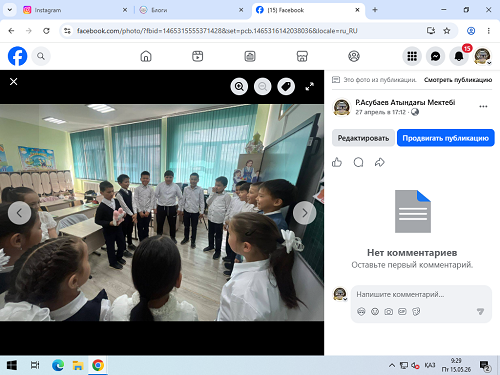This screenshot has width=500, height=375.
Task: Go back in browser history
Action: click(x=11, y=31)
